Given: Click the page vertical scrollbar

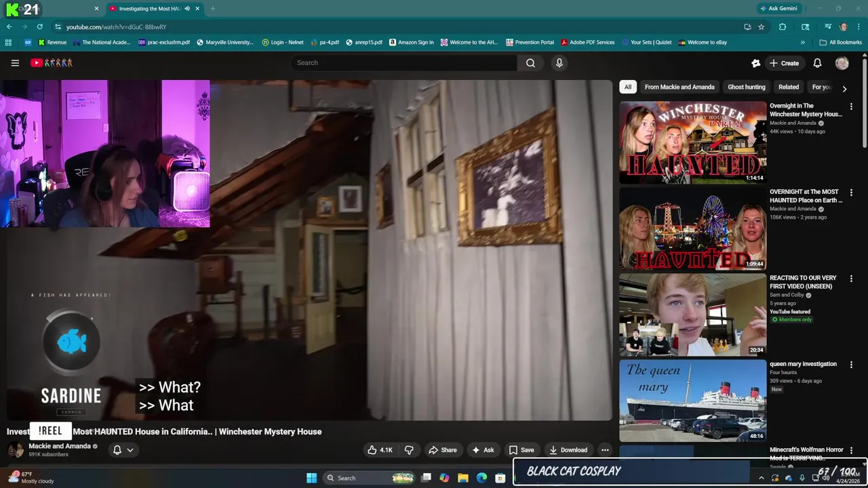Looking at the screenshot, I should (865, 102).
